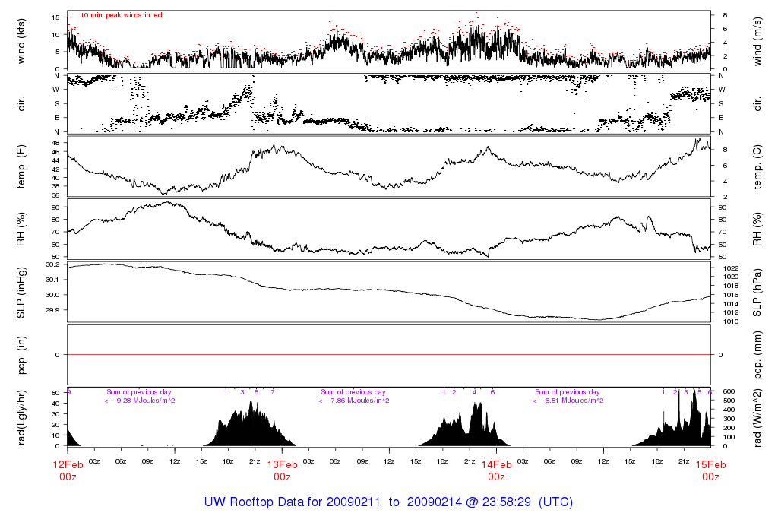
Task: Click the '21z' tick just before 15Feb 00z
Action: (x=684, y=461)
